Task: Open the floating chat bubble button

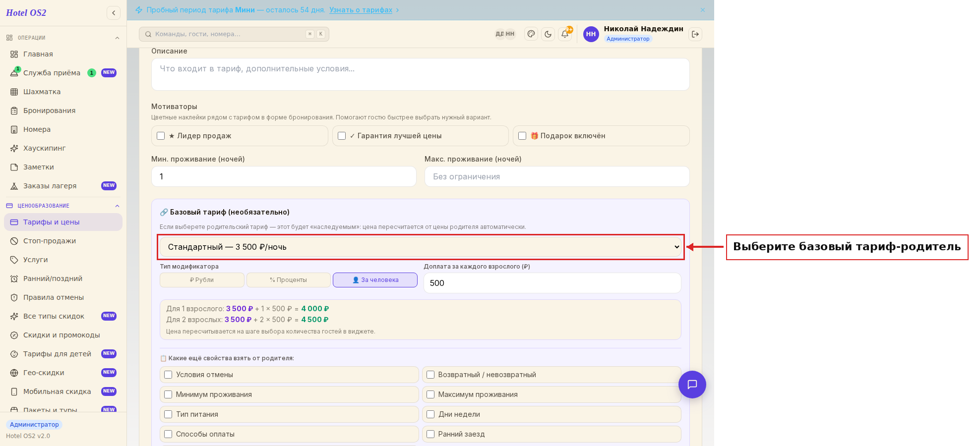Action: 692,385
